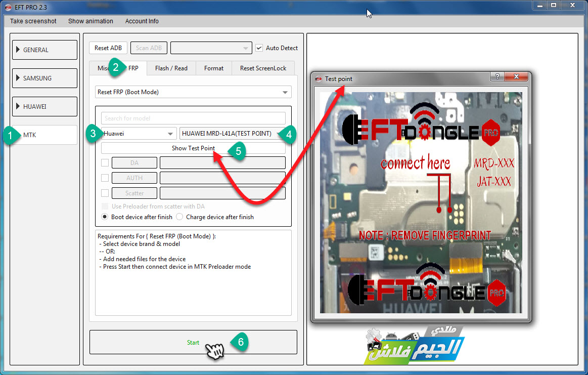Open the device port dropdown
The image size is (588, 375).
coord(211,48)
